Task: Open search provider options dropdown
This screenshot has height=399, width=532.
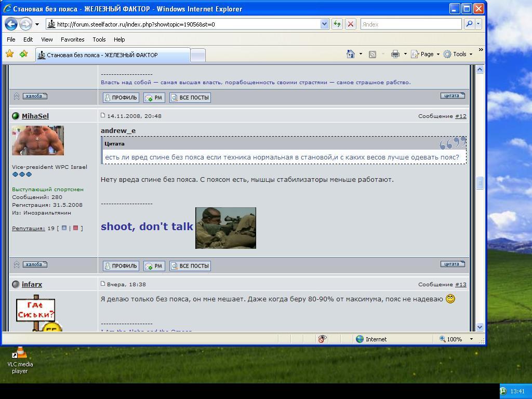Action: (x=478, y=24)
